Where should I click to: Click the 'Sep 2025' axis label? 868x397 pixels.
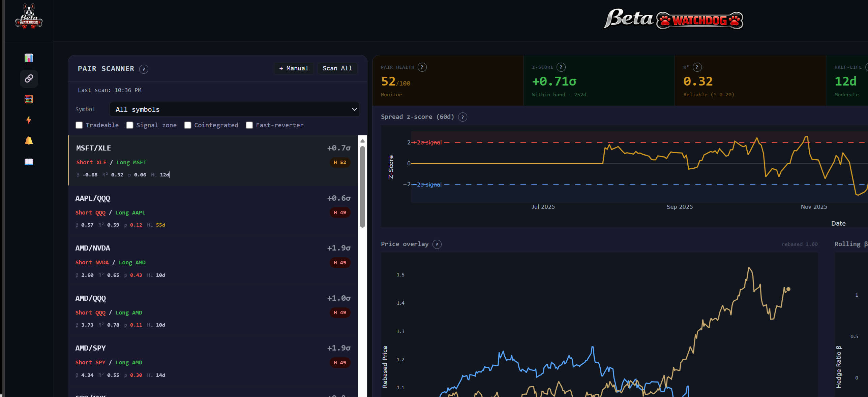point(680,207)
